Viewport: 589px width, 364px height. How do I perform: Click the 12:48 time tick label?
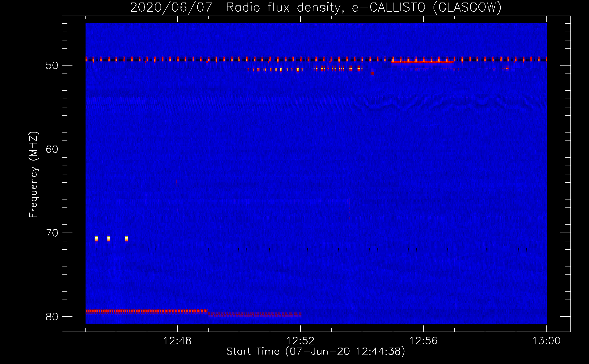click(x=177, y=341)
